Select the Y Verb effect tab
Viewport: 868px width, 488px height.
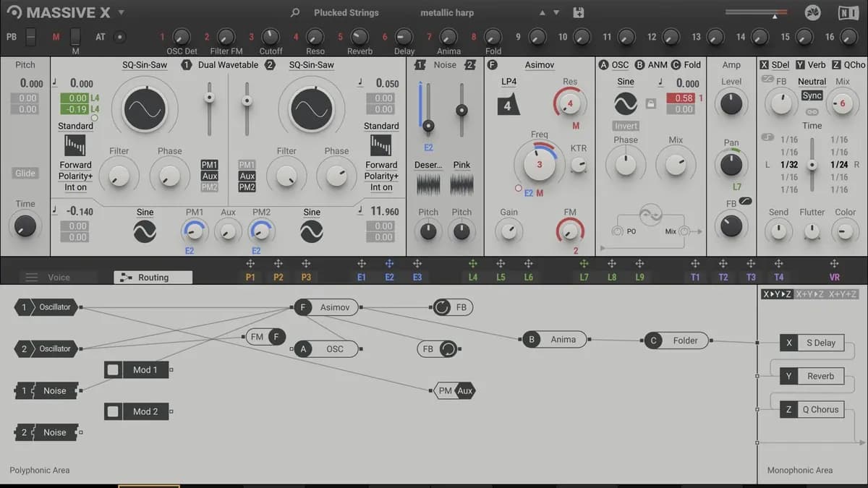tap(811, 64)
